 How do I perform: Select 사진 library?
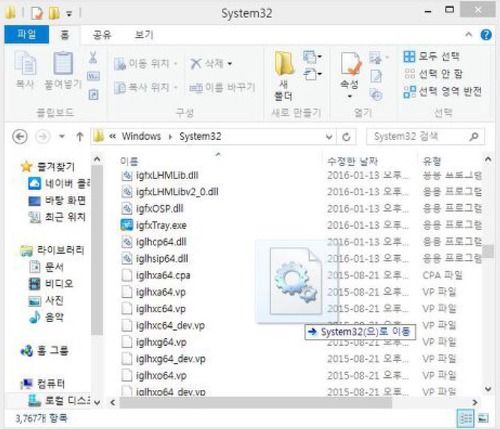[46, 300]
